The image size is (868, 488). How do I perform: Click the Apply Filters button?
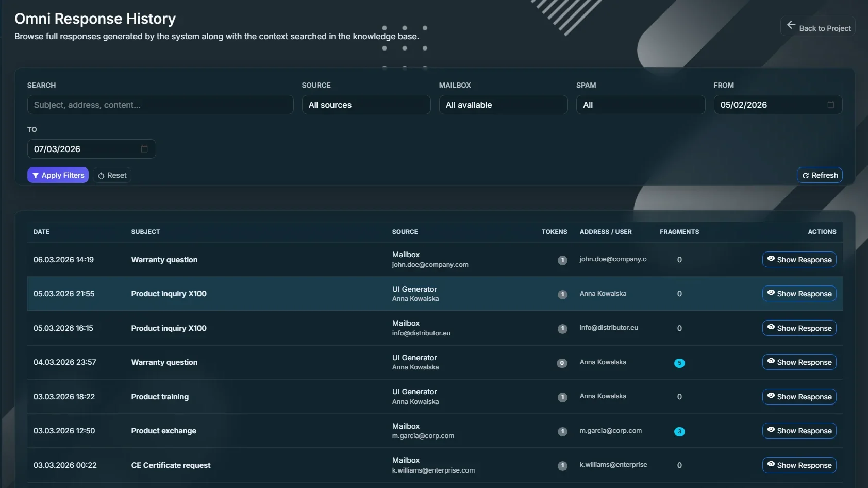pos(58,175)
